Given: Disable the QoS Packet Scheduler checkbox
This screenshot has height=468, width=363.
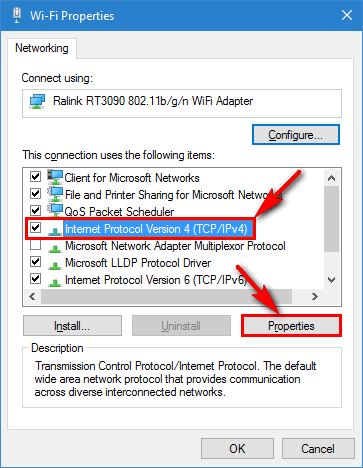Looking at the screenshot, I should pyautogui.click(x=35, y=210).
